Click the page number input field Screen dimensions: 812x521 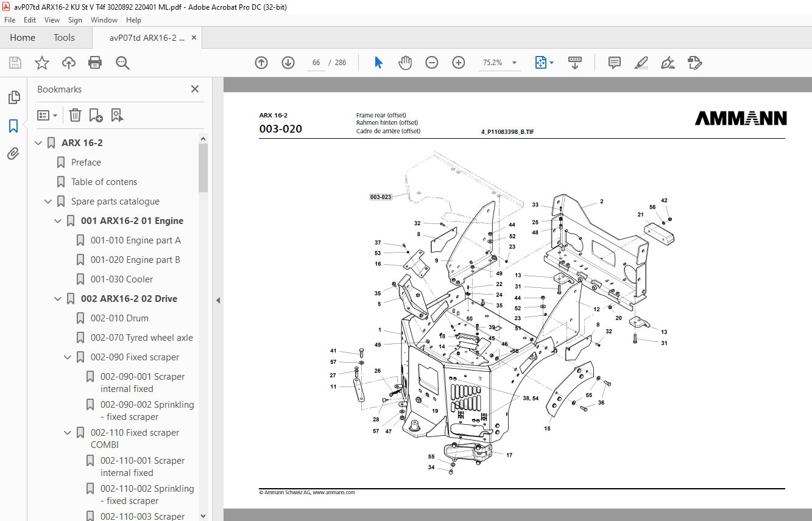click(x=316, y=63)
